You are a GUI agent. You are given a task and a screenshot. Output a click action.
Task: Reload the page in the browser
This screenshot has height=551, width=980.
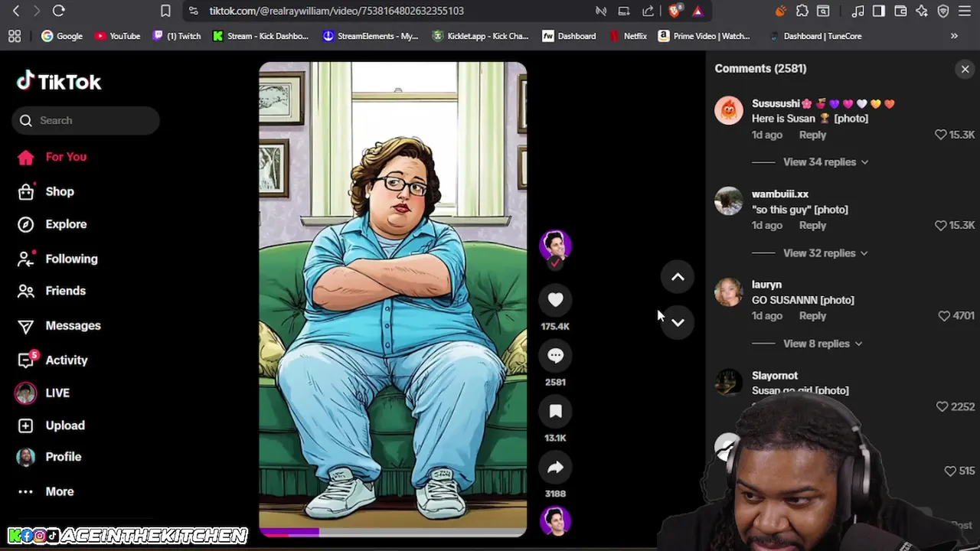[x=58, y=11]
